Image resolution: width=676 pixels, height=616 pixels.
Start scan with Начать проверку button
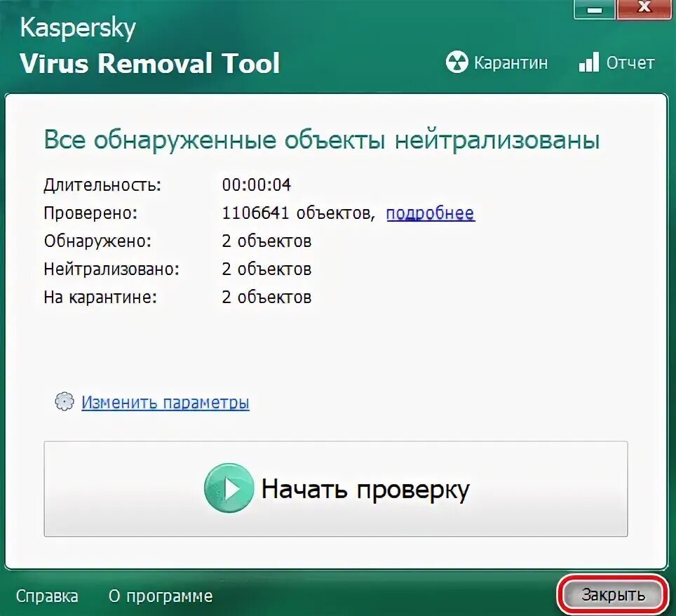click(335, 489)
